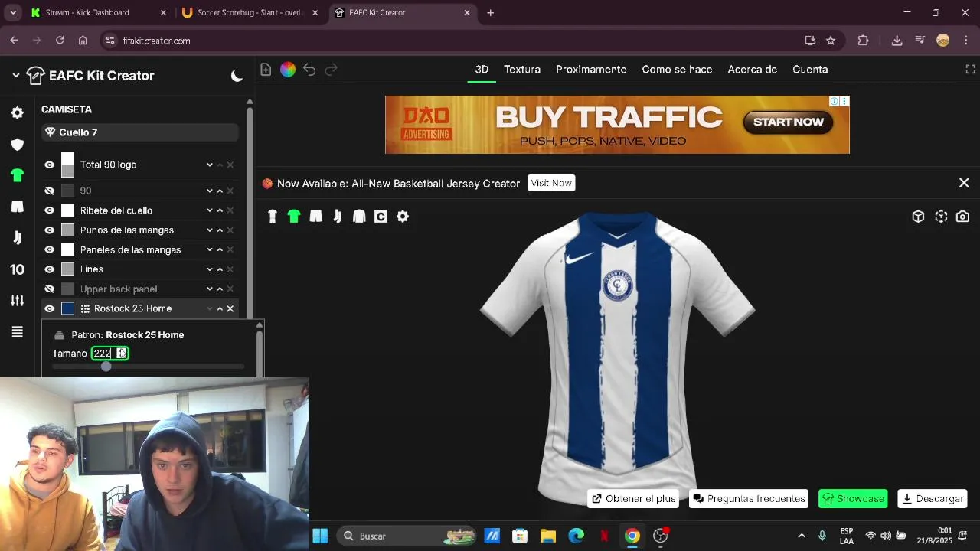
Task: Undo the last change
Action: point(309,70)
